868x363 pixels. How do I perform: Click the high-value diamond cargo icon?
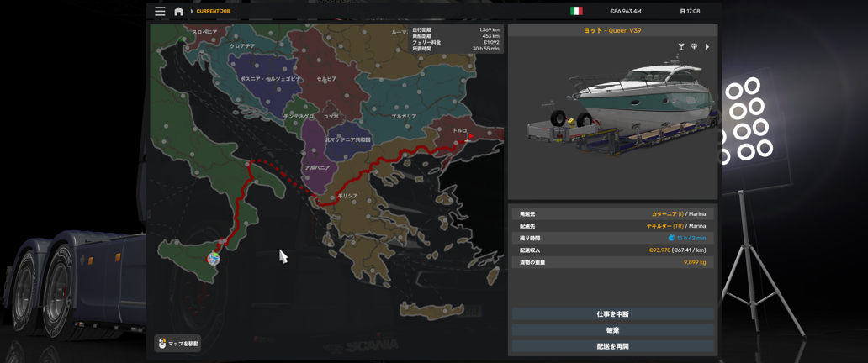[694, 47]
